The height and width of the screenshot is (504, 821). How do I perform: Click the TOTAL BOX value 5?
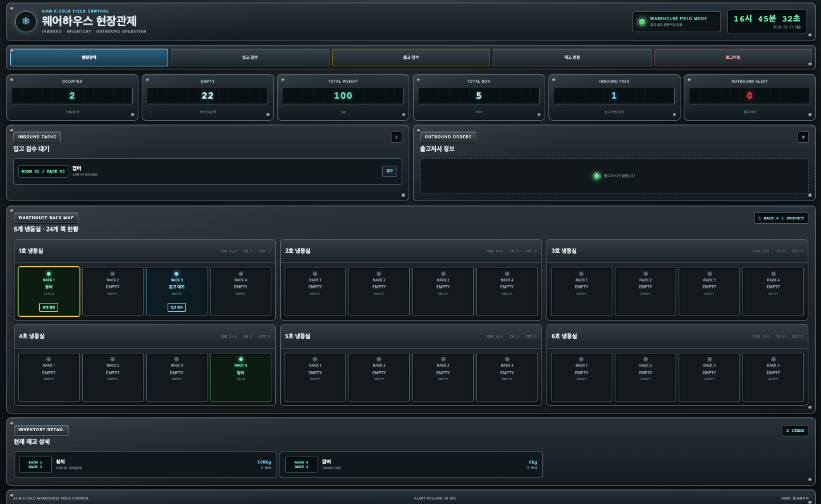pyautogui.click(x=479, y=96)
